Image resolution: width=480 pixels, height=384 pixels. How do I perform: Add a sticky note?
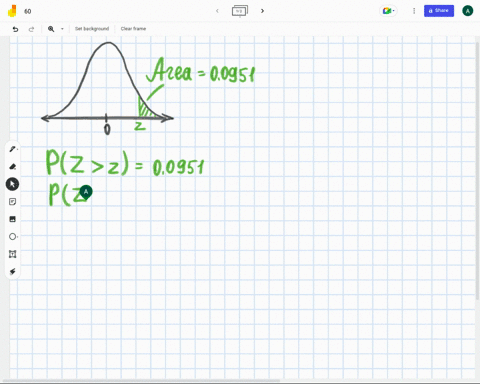(x=12, y=202)
